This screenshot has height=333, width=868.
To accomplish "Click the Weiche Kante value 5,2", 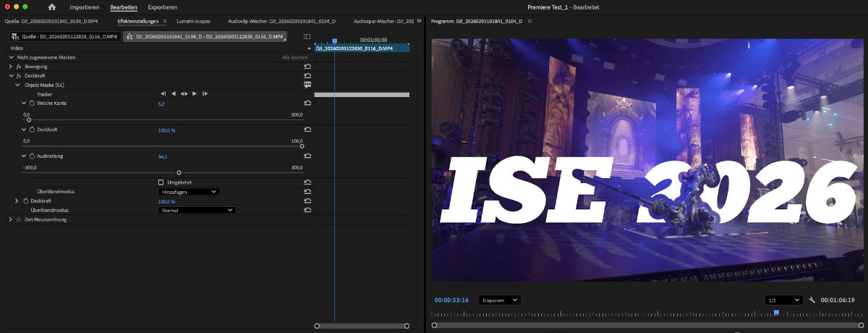I will point(161,104).
